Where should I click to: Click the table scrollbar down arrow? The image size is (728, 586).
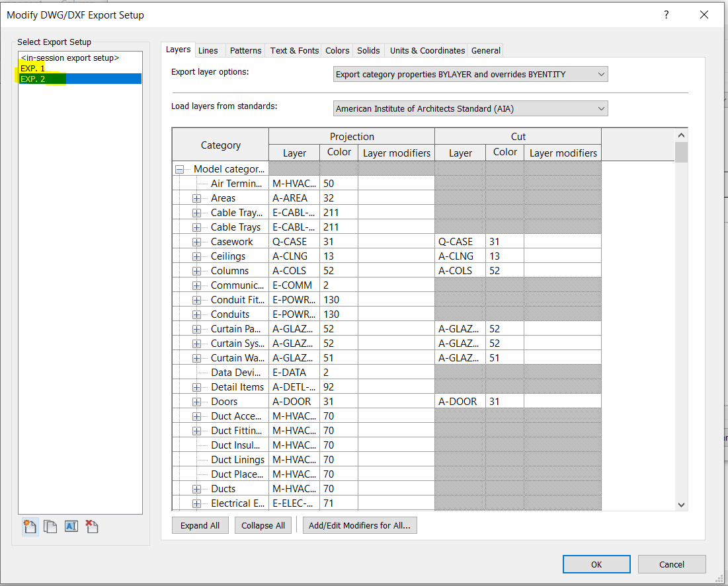[x=681, y=503]
